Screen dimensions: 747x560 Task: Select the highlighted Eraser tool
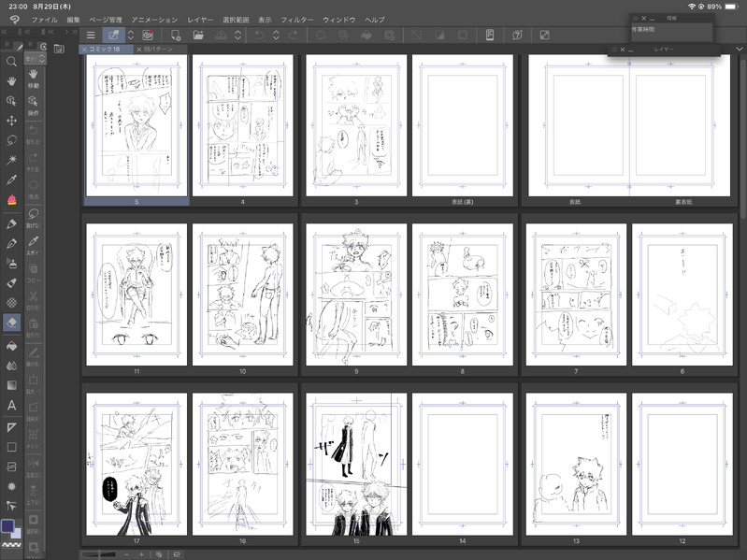tap(11, 323)
